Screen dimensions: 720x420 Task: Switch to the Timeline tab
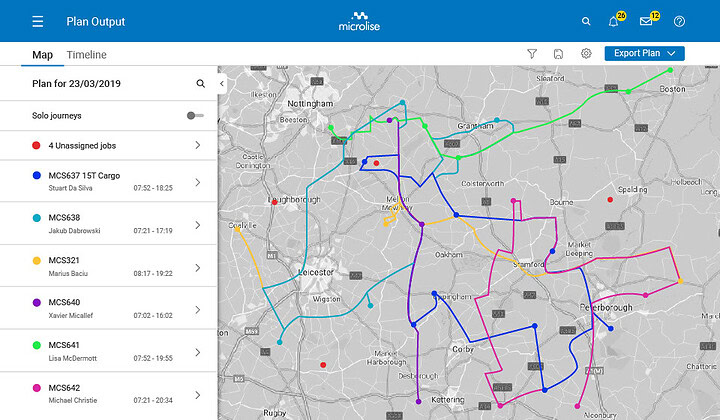tap(86, 55)
